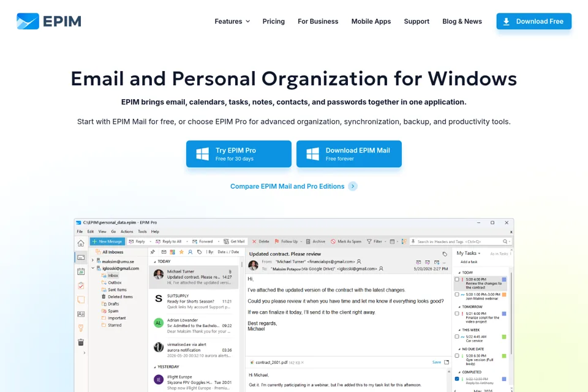Collapse the iglosski@gmail.com account tree
Image resolution: width=588 pixels, height=392 pixels.
pos(92,268)
